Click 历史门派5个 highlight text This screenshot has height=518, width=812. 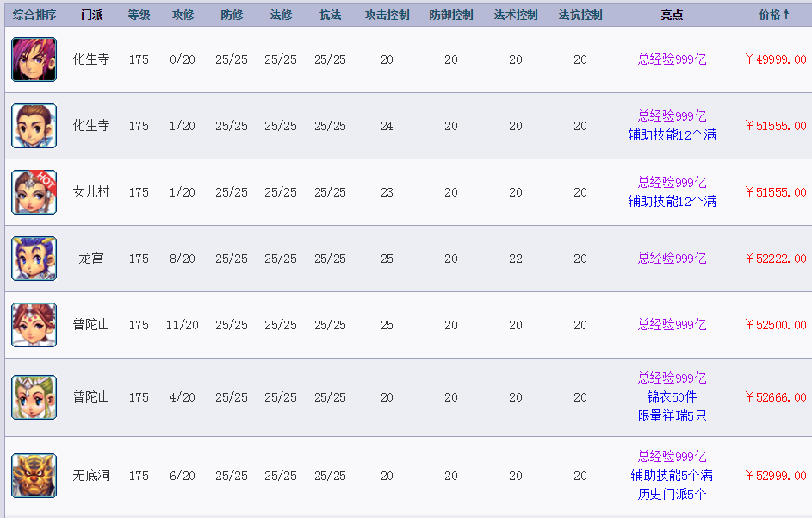click(x=672, y=494)
